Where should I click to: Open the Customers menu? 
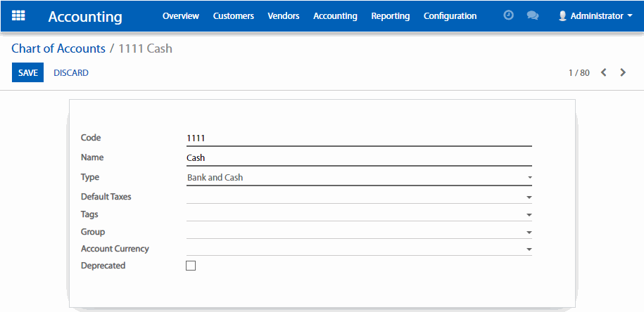click(x=233, y=15)
